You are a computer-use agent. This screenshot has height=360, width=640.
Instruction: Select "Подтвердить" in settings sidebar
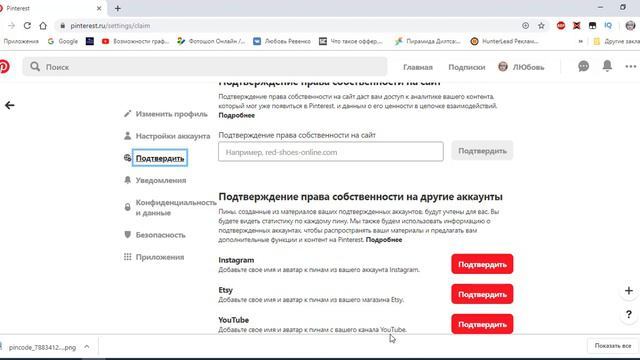click(x=160, y=158)
